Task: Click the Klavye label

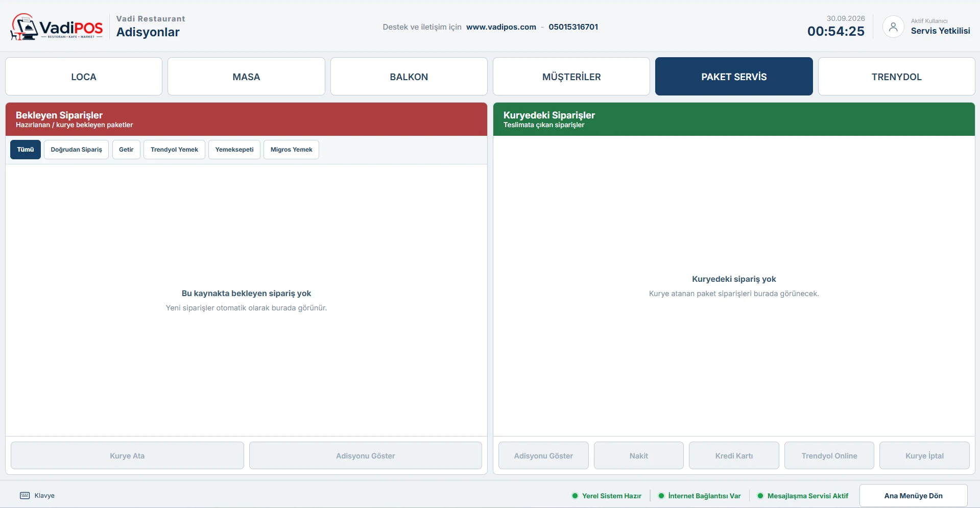Action: pos(44,496)
